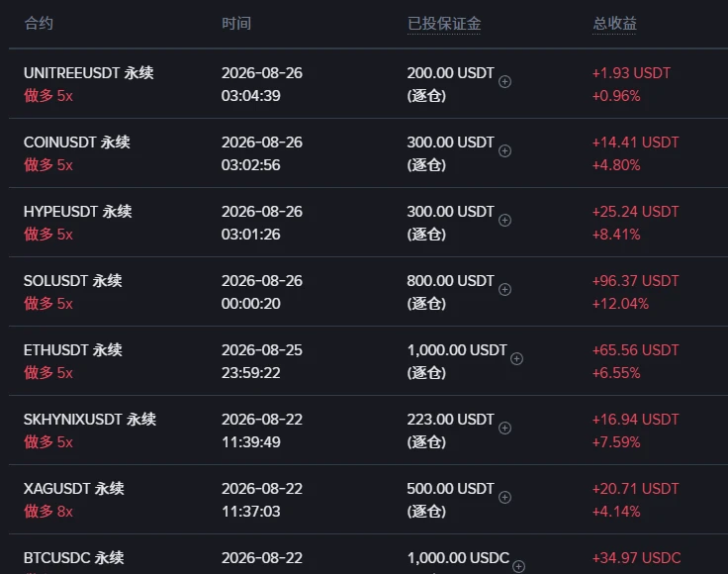Open the COINUSDT 永续 contract
Screen dimensions: 728x574
(x=77, y=143)
